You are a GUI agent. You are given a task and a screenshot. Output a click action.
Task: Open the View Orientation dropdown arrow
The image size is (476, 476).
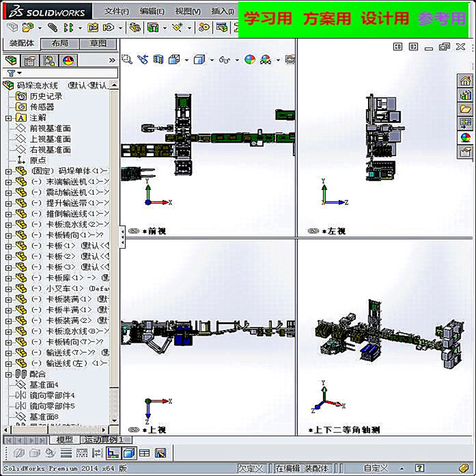[187, 60]
